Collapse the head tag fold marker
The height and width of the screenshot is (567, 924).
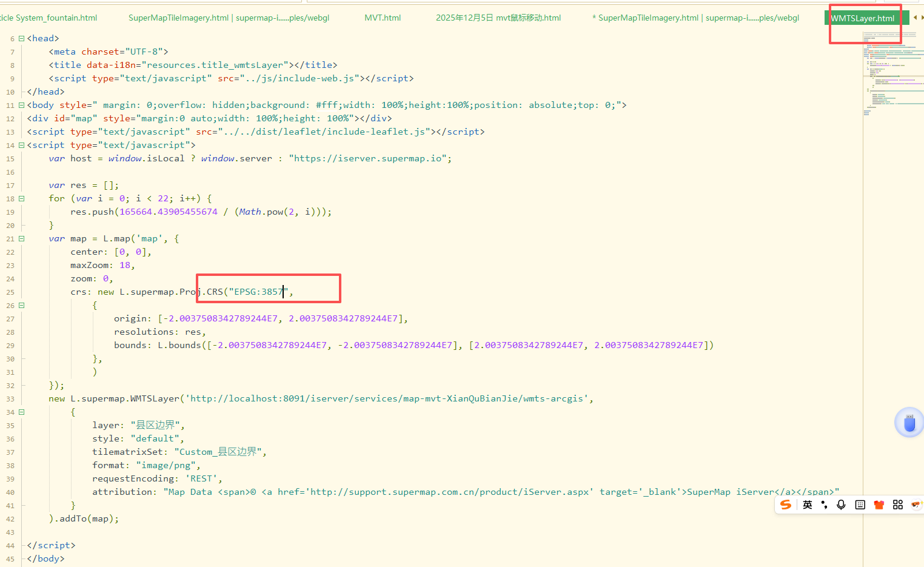[x=22, y=38]
